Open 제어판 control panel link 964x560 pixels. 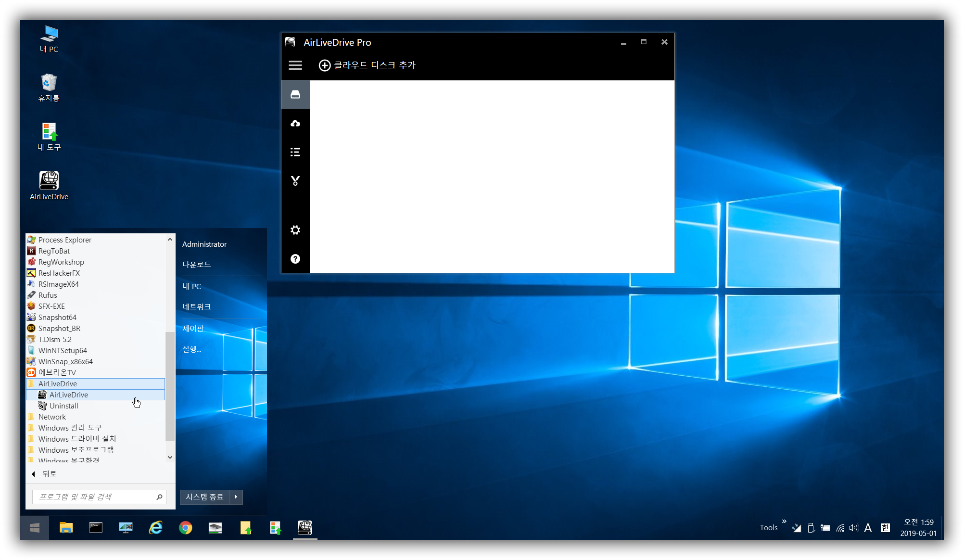(193, 329)
